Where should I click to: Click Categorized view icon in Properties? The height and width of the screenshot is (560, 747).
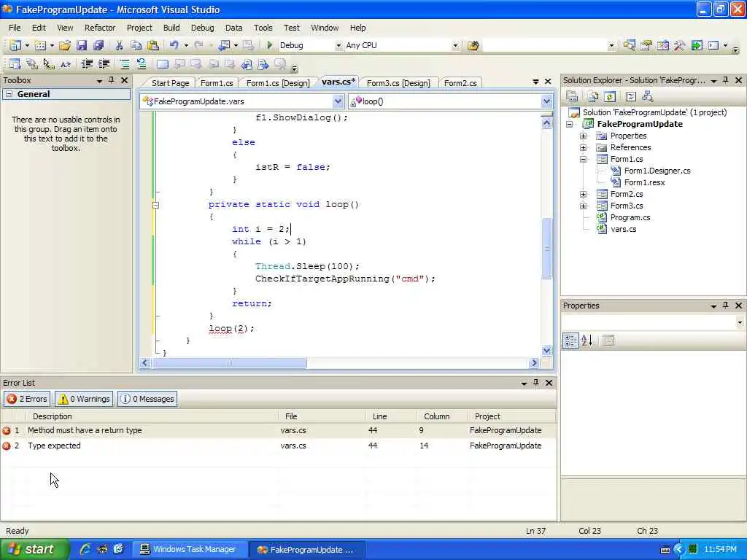(570, 341)
